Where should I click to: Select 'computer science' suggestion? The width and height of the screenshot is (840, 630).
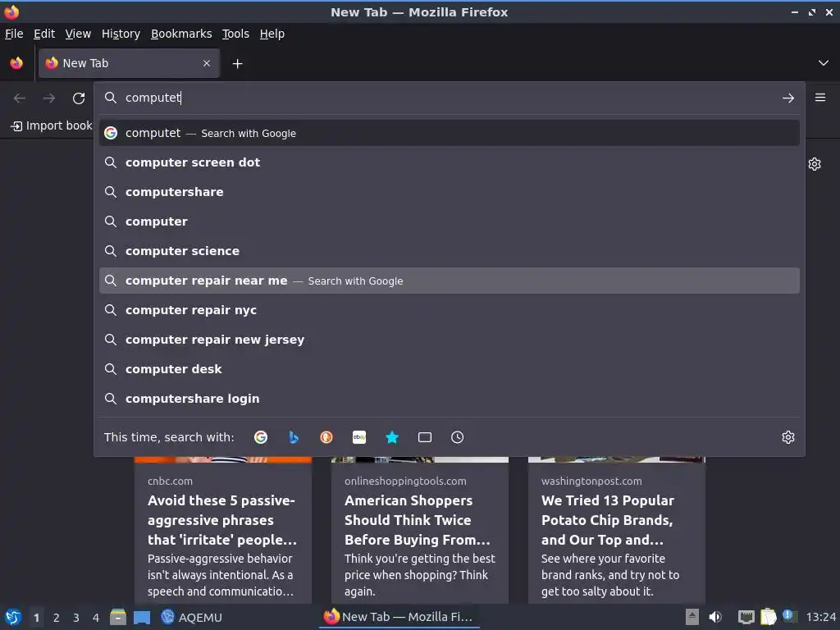coord(450,251)
